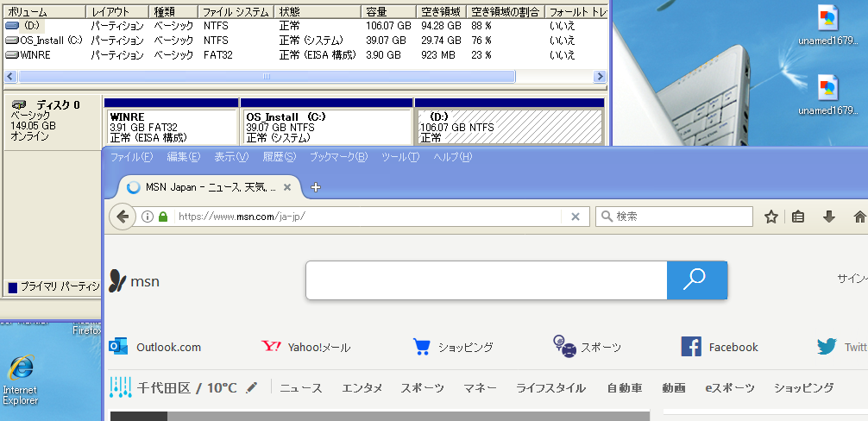Click the green padlock security icon
Screen dimensions: 868x421
coord(163,217)
